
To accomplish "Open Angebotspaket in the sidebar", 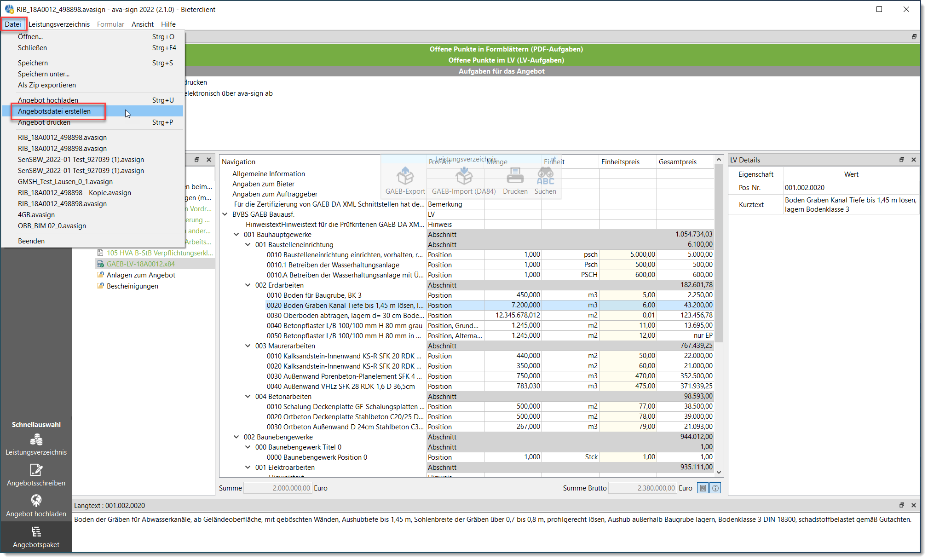I will pos(36,537).
